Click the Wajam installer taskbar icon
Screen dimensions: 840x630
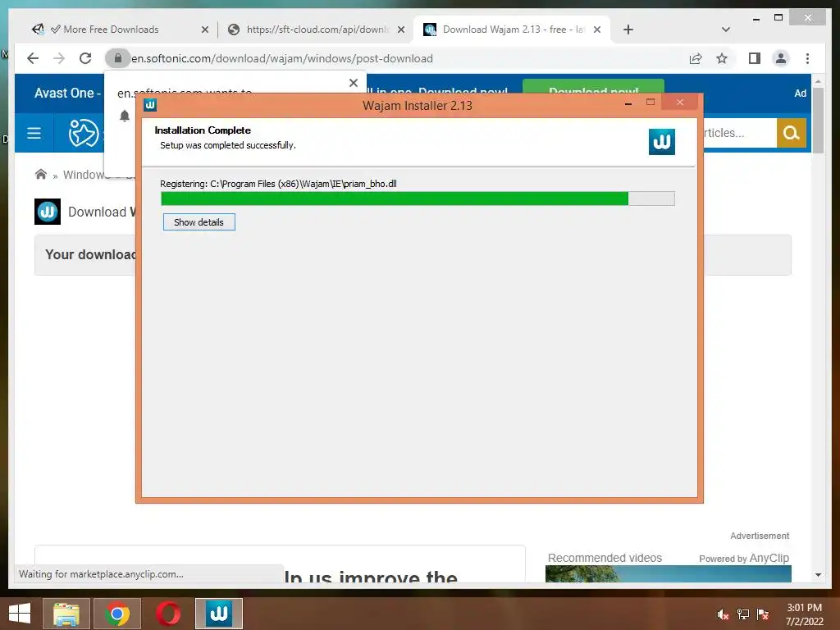coord(218,614)
